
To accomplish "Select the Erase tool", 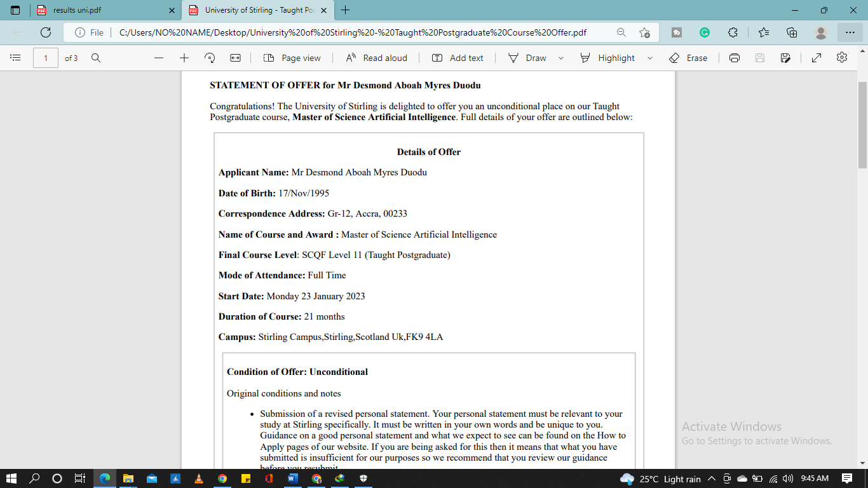I will [x=688, y=58].
